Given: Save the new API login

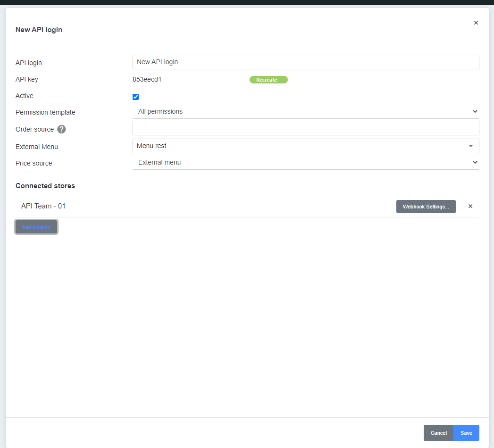Looking at the screenshot, I should click(x=466, y=433).
